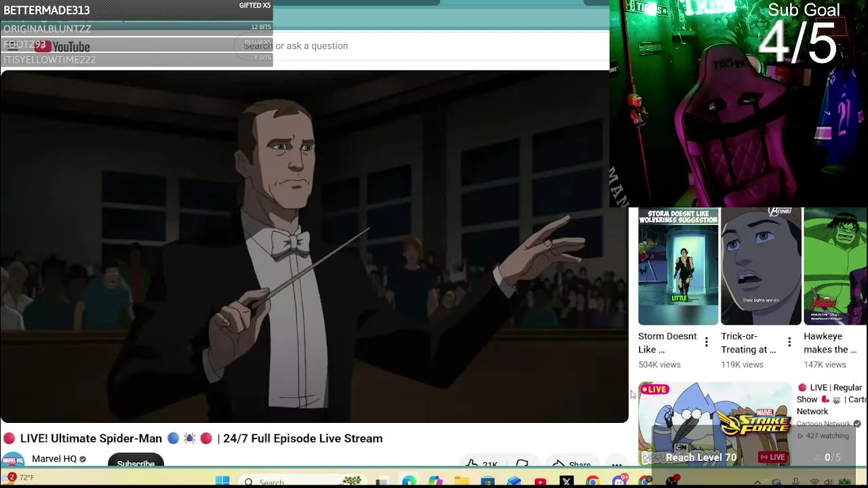
Task: Click the '119K views' count text
Action: click(742, 365)
